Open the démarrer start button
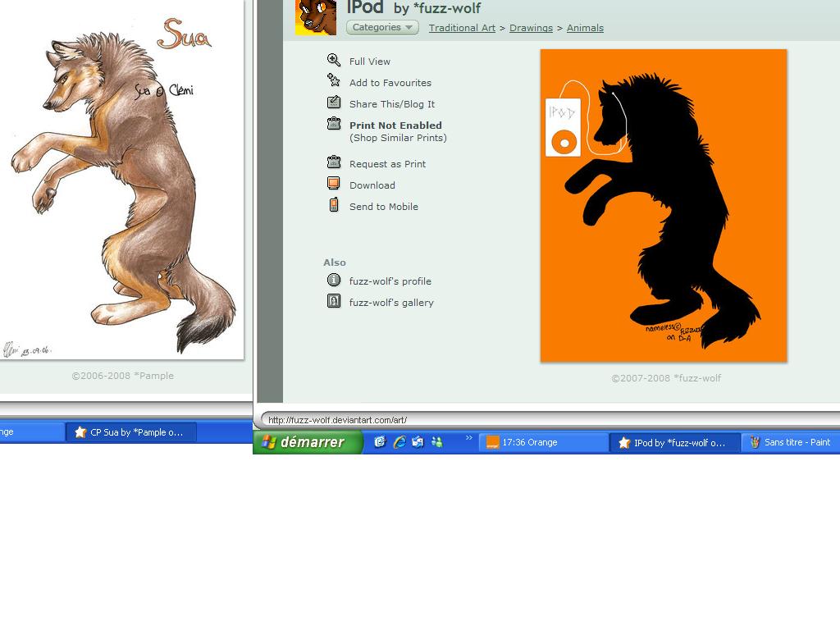The image size is (840, 630). click(308, 442)
